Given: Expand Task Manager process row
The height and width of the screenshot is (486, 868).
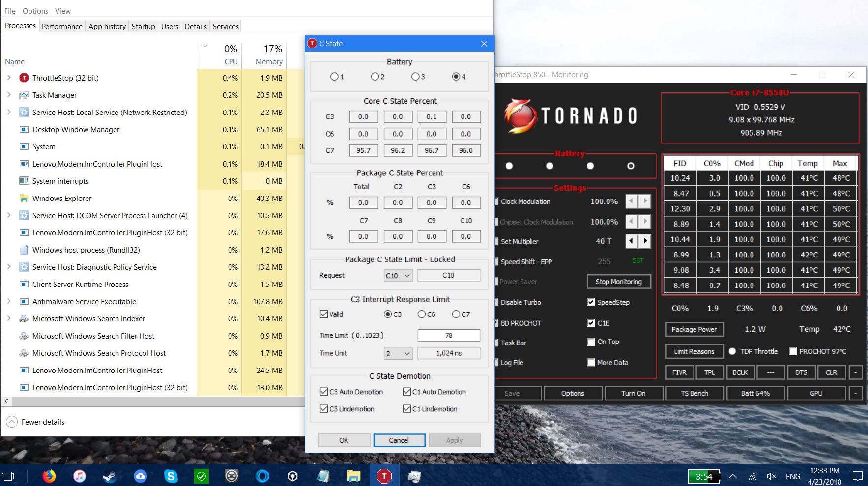Looking at the screenshot, I should [x=9, y=95].
